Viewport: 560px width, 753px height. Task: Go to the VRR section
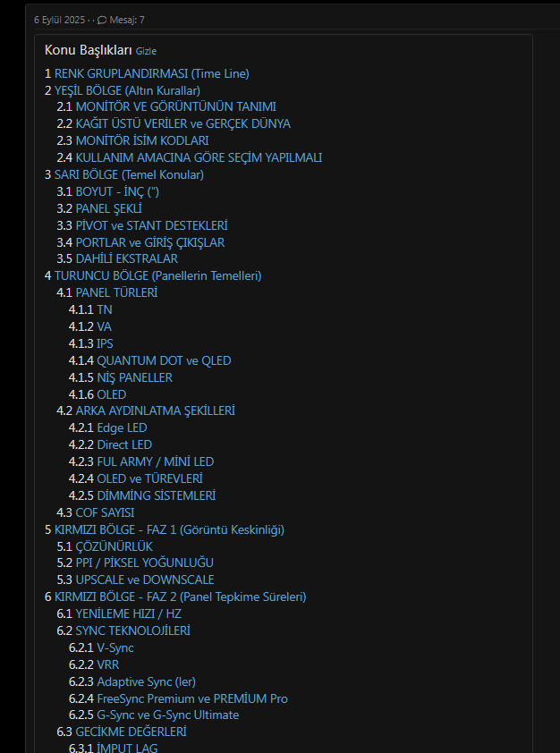(x=108, y=664)
